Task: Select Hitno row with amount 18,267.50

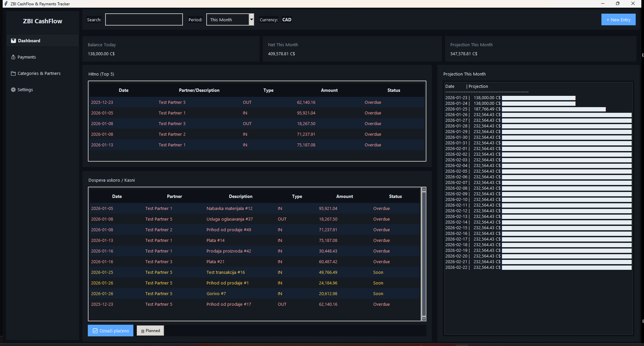Action: (x=257, y=124)
